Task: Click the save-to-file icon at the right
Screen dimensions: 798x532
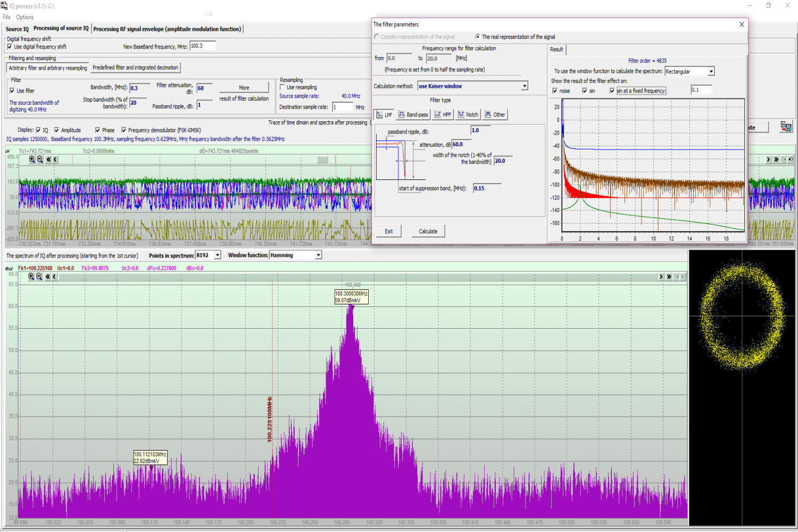Action: point(786,127)
